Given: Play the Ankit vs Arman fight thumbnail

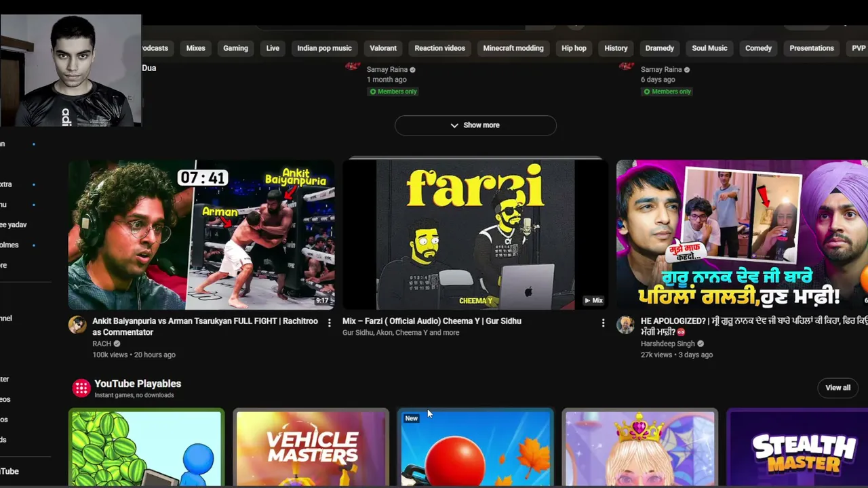Looking at the screenshot, I should tap(201, 235).
